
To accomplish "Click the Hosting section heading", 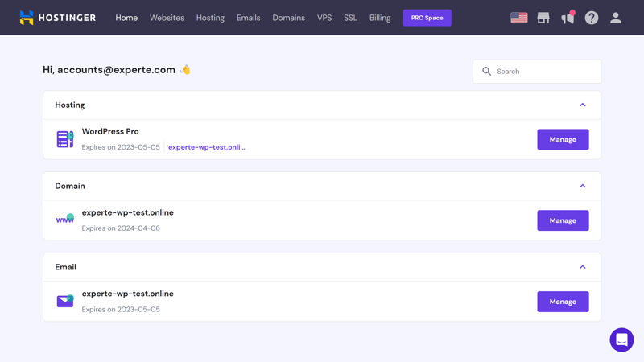I will click(70, 105).
